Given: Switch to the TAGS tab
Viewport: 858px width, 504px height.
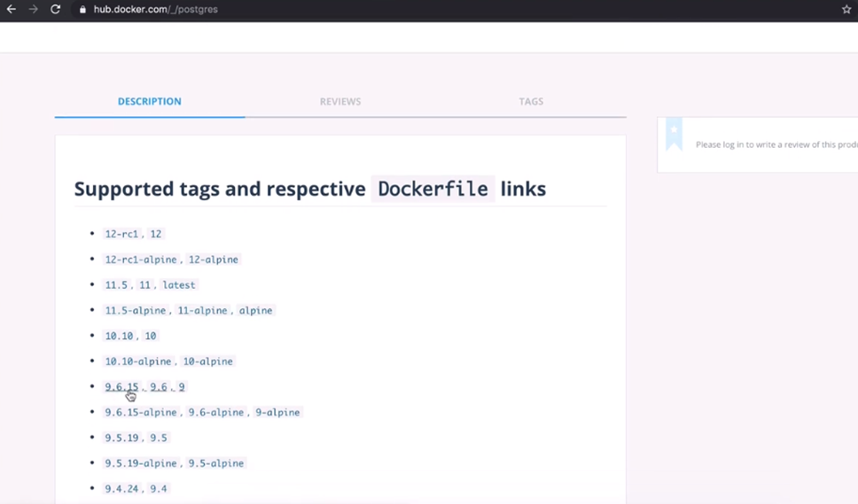Looking at the screenshot, I should pyautogui.click(x=531, y=101).
